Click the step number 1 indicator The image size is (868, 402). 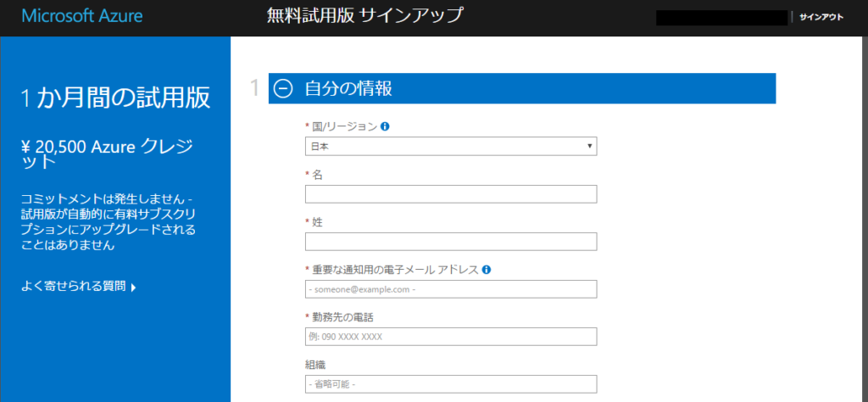(255, 88)
